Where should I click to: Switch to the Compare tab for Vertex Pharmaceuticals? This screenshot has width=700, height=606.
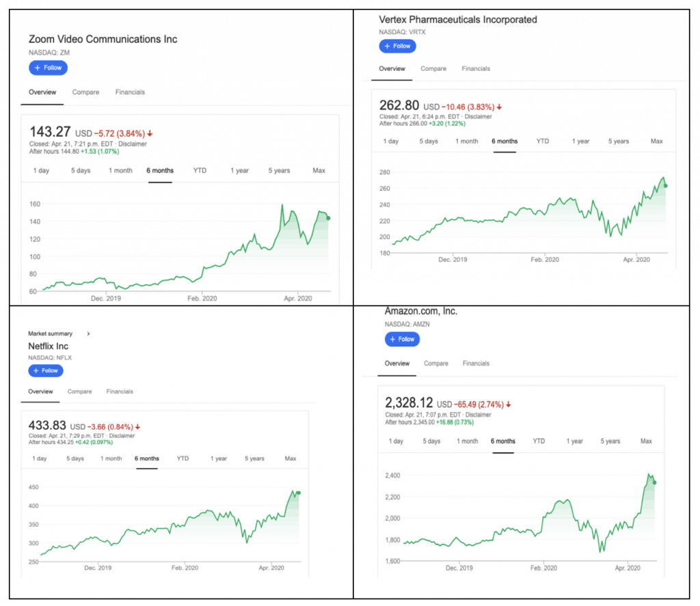(x=433, y=68)
